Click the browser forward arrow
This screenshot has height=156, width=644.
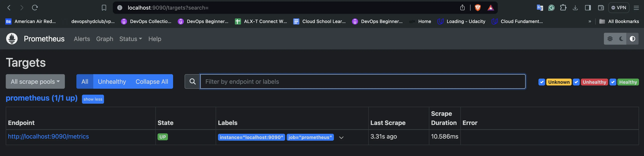click(x=22, y=8)
